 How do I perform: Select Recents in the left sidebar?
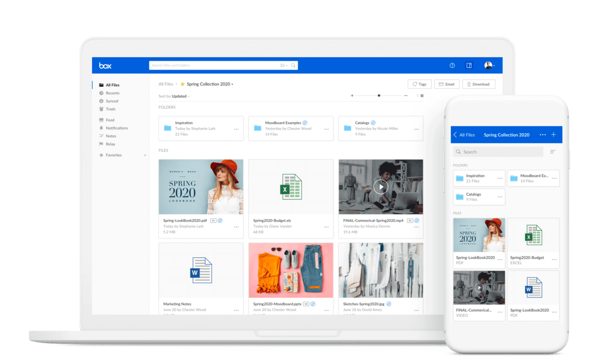click(112, 93)
